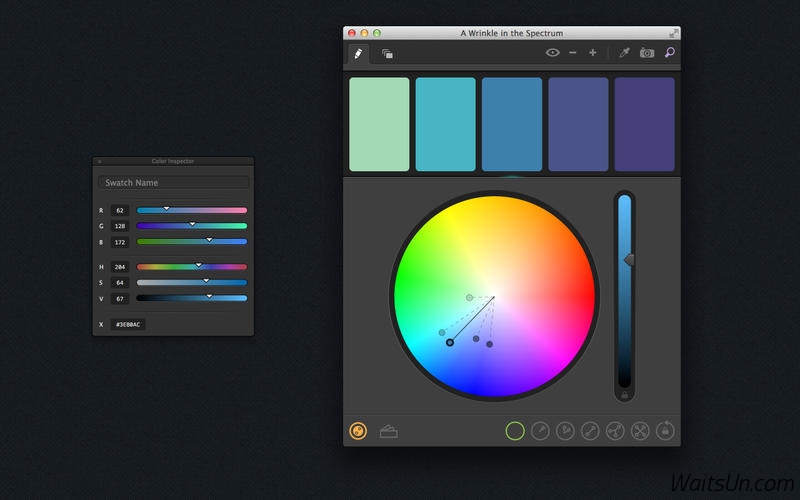Click the hex value field #3E80AC

pos(128,324)
